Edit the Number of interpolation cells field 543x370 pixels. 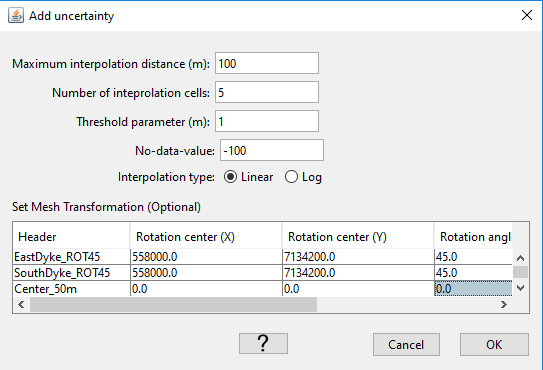(x=267, y=92)
